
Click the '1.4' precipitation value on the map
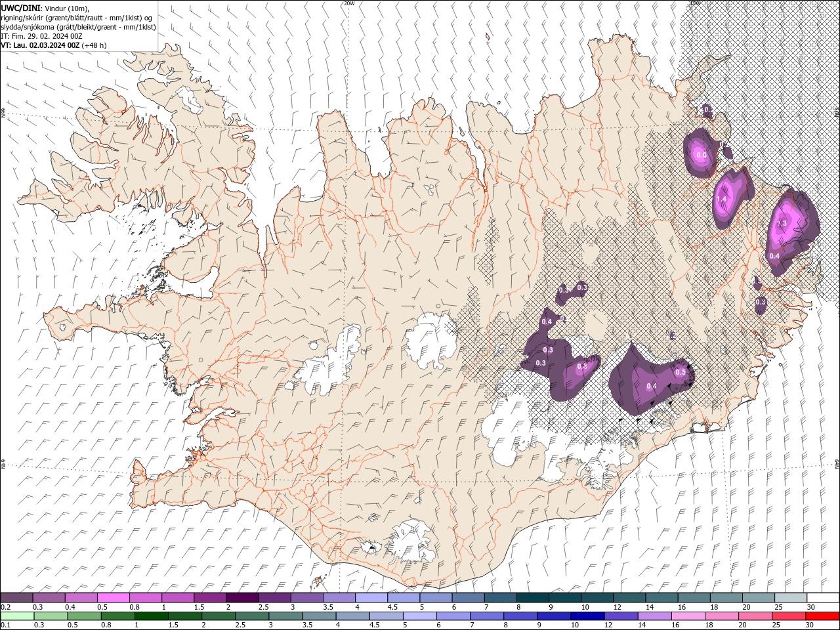pyautogui.click(x=722, y=199)
